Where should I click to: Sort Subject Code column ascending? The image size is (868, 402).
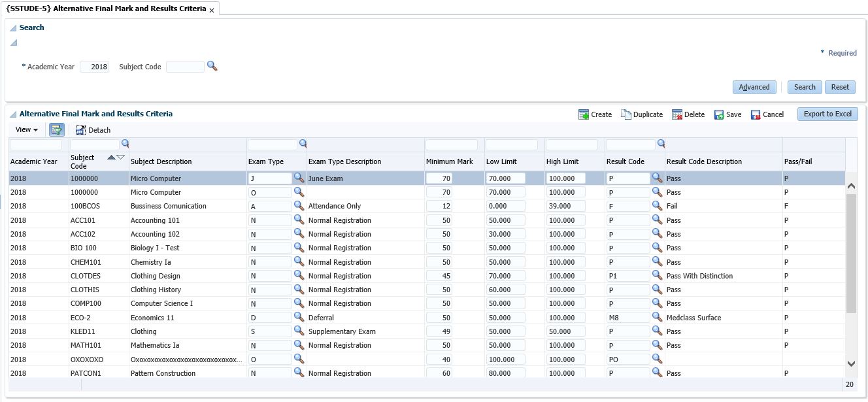click(110, 158)
